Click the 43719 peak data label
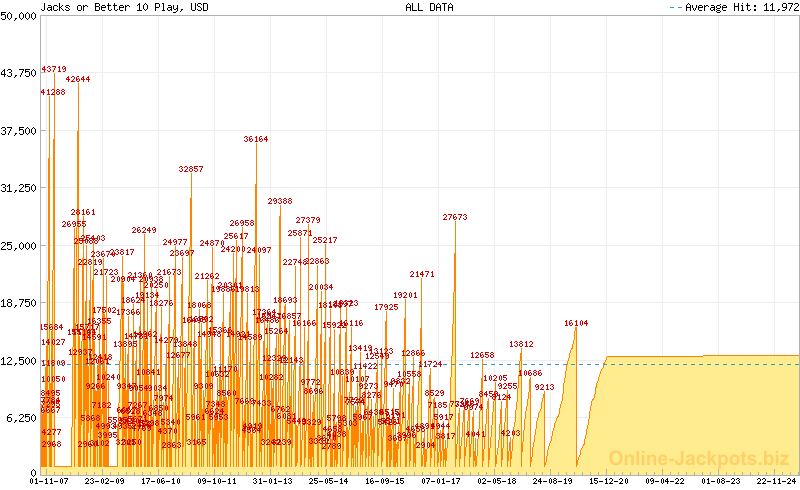The image size is (800, 490). click(54, 69)
